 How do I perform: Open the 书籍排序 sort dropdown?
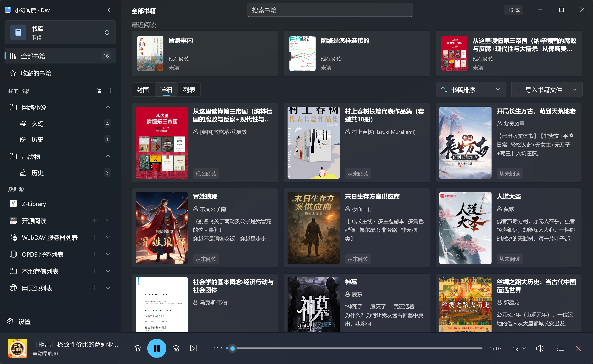(x=471, y=90)
